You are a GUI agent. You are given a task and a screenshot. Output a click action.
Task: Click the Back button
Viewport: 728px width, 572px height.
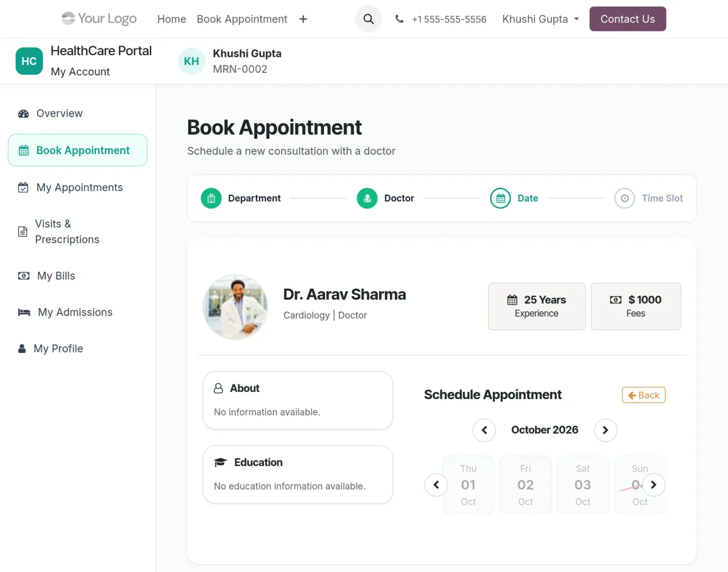(644, 395)
